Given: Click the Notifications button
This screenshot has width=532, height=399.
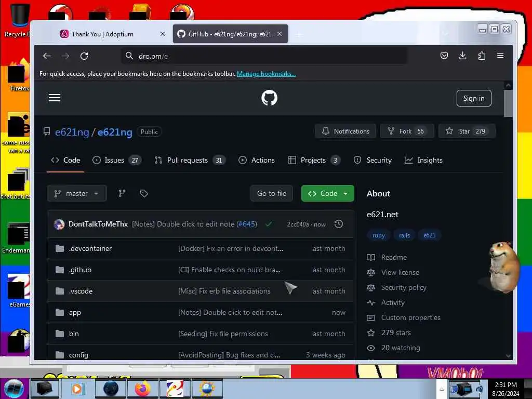Looking at the screenshot, I should (345, 131).
